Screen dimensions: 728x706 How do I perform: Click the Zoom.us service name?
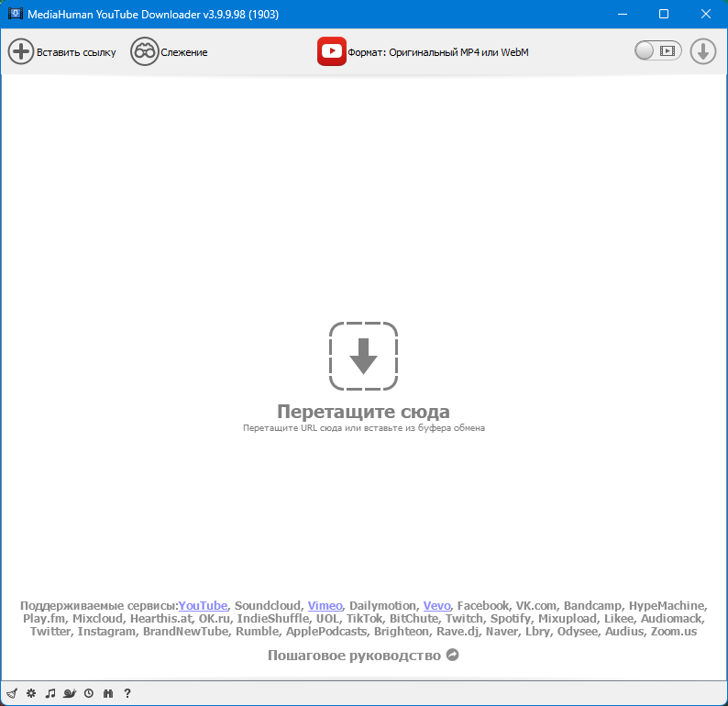[x=674, y=632]
